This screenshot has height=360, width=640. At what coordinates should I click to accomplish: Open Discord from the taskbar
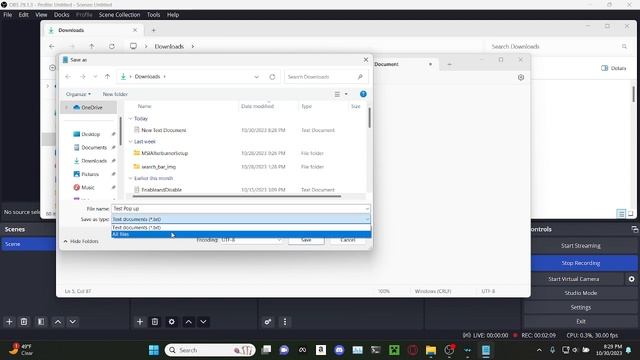[x=339, y=350]
